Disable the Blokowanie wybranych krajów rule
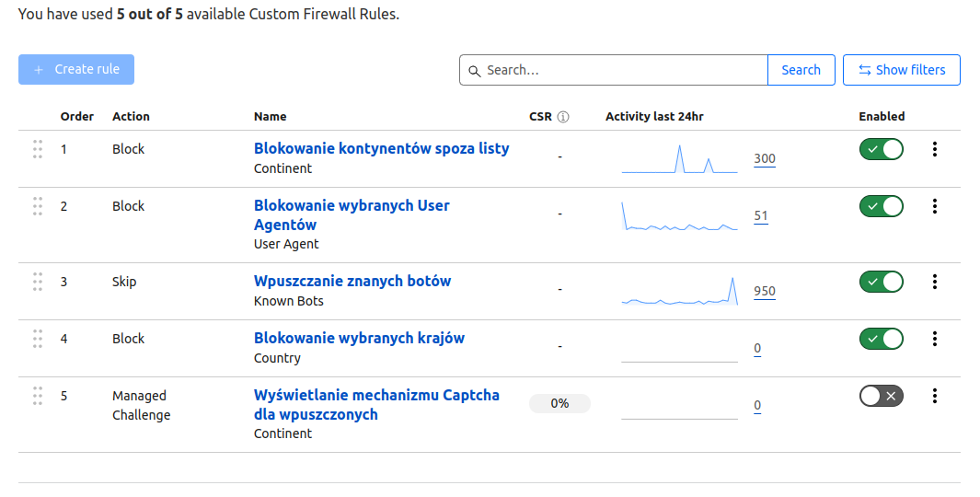980x497 pixels. tap(881, 339)
